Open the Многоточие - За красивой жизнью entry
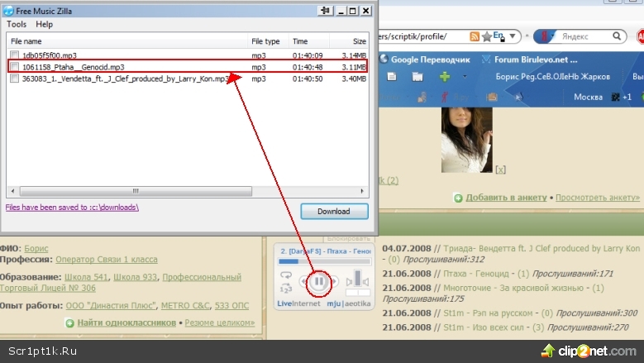This screenshot has width=644, height=363. 513,289
